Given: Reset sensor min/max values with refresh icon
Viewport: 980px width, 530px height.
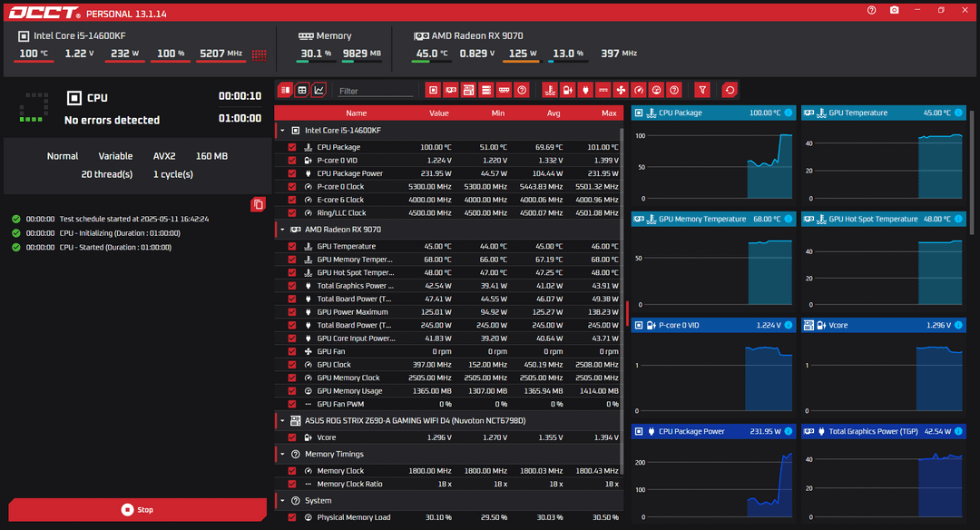Looking at the screenshot, I should 730,90.
